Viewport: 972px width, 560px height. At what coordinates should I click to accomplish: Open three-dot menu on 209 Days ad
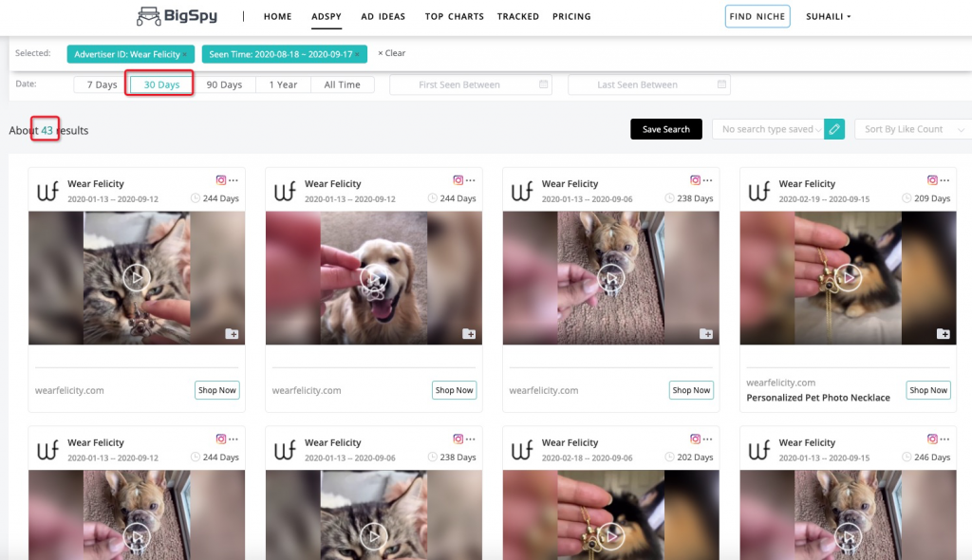coord(944,179)
